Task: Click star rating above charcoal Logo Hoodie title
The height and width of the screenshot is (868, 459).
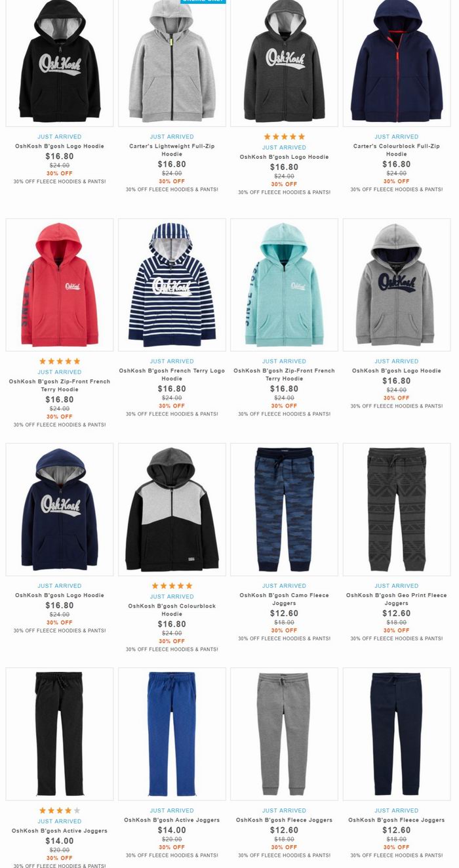Action: (x=284, y=136)
